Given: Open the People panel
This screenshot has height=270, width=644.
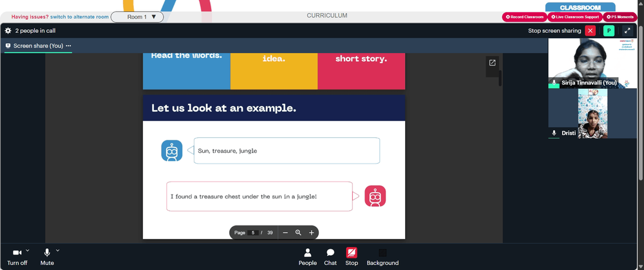Looking at the screenshot, I should pos(308,257).
